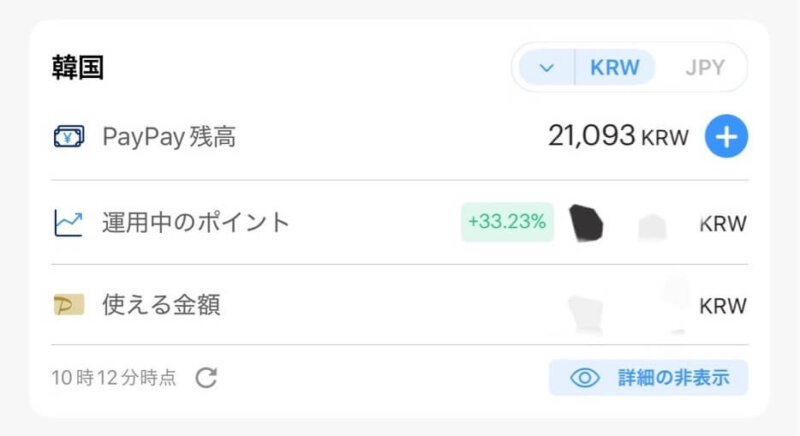Viewport: 800px width, 436px height.
Task: Click the PayPay balance yen banknote icon
Action: [x=69, y=137]
